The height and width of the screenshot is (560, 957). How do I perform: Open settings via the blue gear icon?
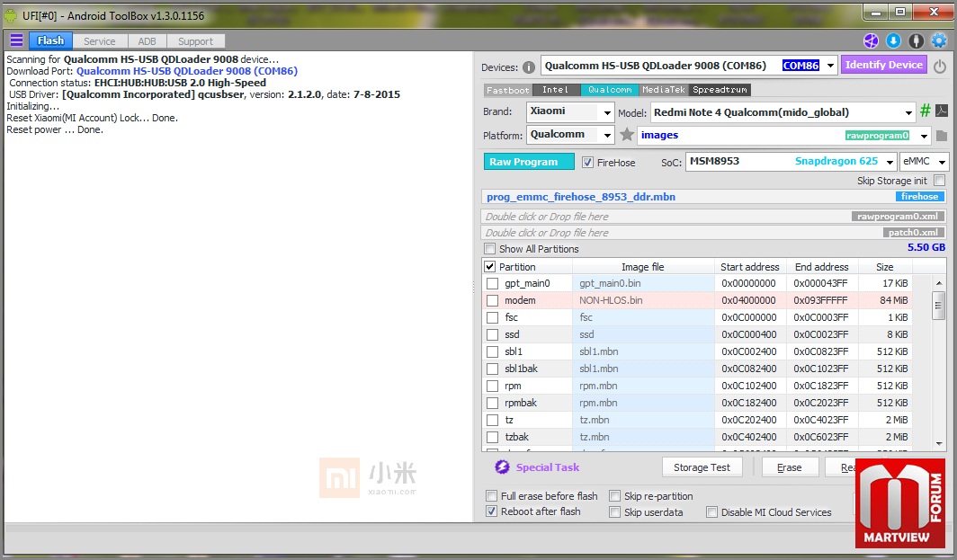(939, 40)
